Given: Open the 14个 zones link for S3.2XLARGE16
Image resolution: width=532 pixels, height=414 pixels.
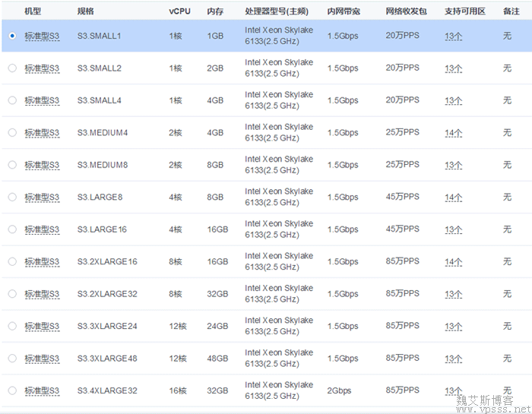Looking at the screenshot, I should pyautogui.click(x=453, y=262).
